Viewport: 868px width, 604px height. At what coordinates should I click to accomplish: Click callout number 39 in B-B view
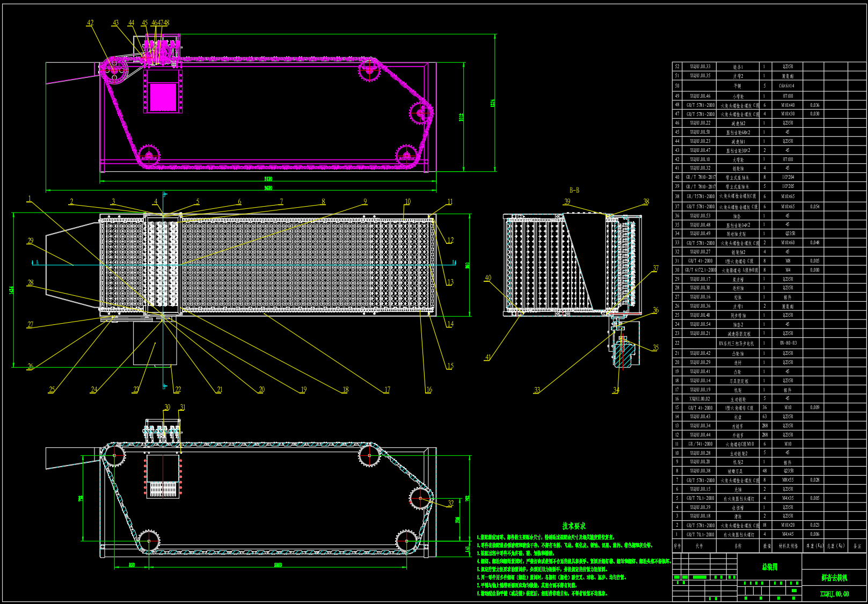pos(567,201)
